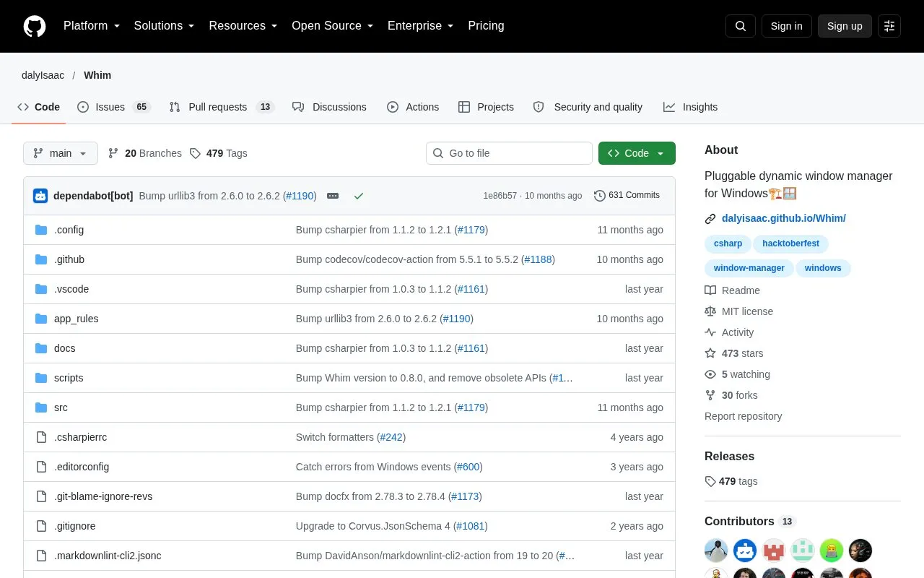924x578 pixels.
Task: Select the hacktoberfest topic tag
Action: pyautogui.click(x=790, y=243)
